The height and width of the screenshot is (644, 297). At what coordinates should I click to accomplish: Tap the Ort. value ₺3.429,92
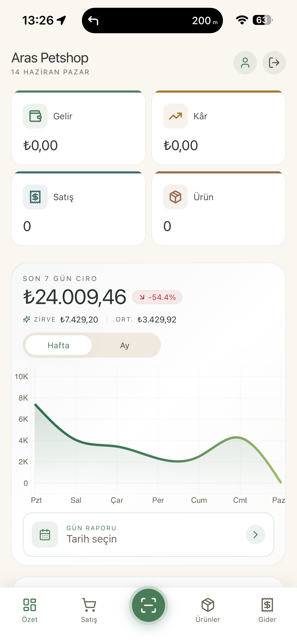tap(157, 319)
